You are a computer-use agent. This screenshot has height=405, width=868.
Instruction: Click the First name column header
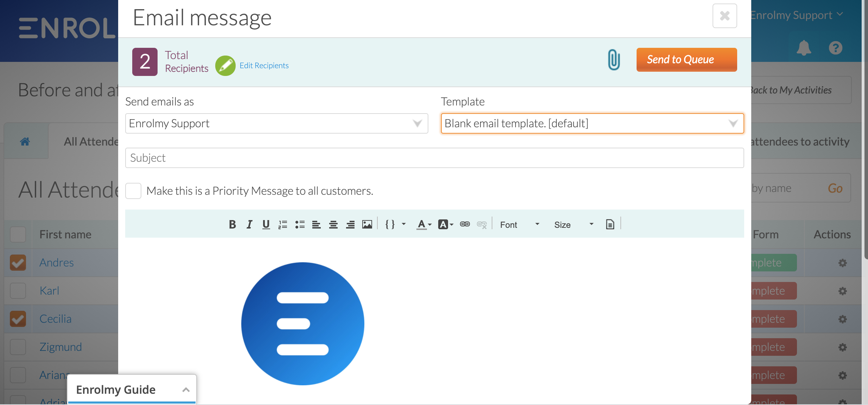point(65,234)
